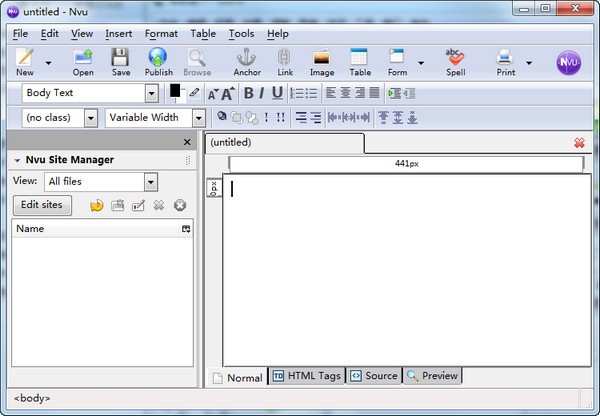
Task: Save the document with the Save icon
Action: point(121,62)
